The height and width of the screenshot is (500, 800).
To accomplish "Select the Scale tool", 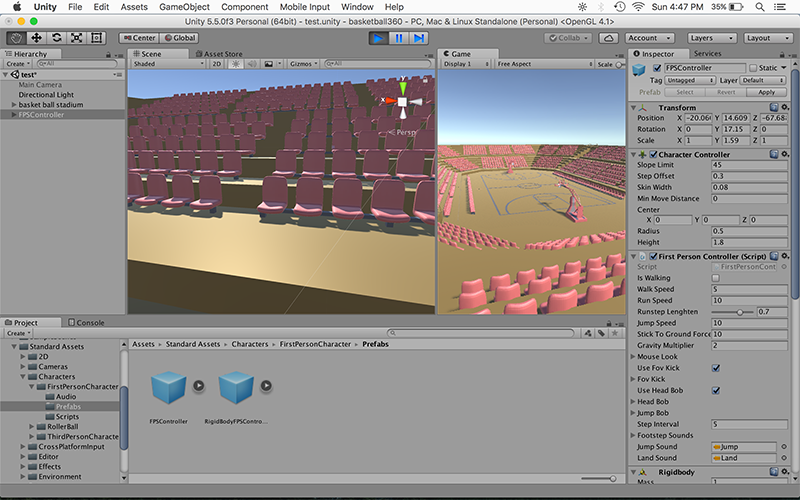I will coord(76,38).
